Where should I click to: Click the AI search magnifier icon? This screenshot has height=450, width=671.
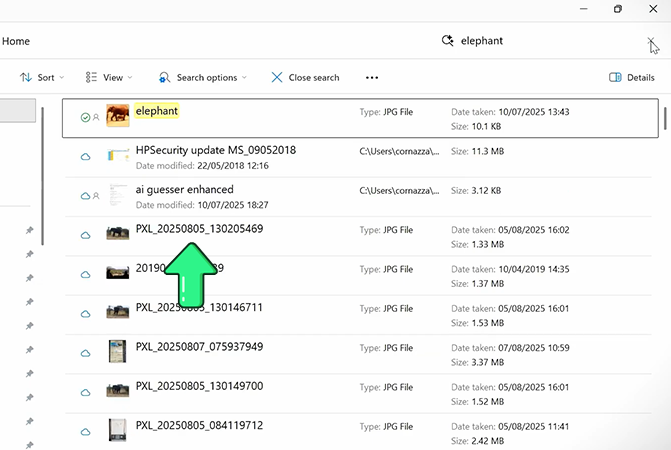[448, 41]
